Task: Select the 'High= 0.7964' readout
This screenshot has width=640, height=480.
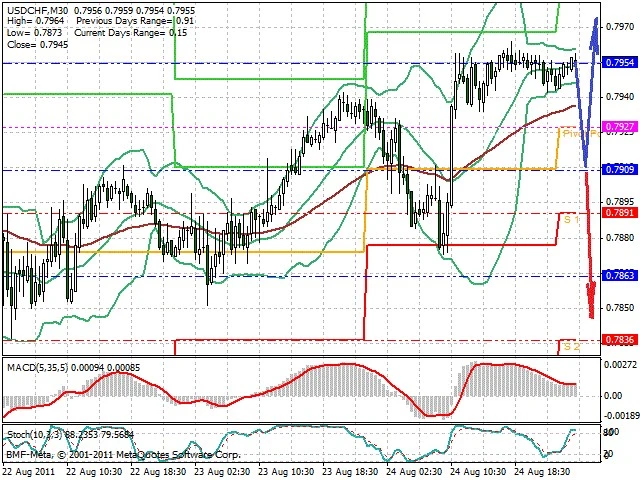Action: coord(35,21)
